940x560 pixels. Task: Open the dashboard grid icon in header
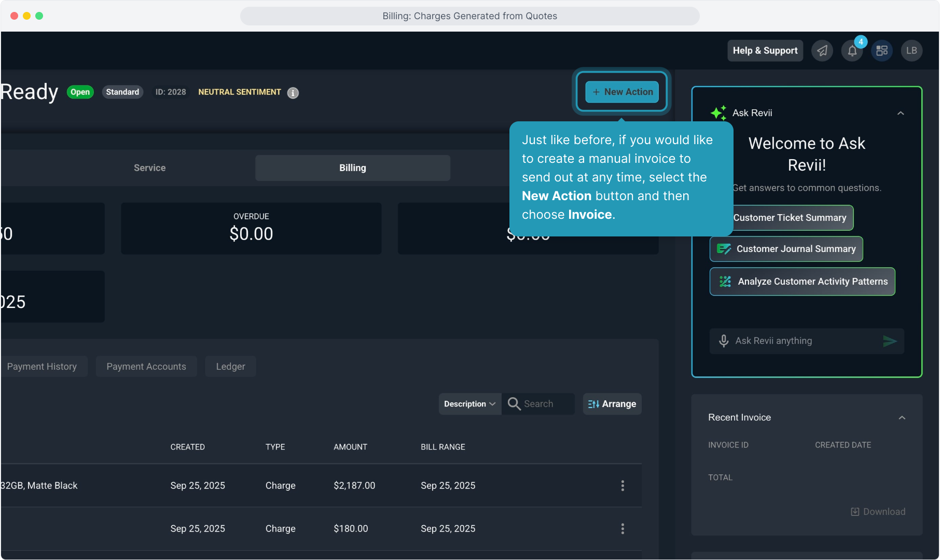[x=882, y=51]
